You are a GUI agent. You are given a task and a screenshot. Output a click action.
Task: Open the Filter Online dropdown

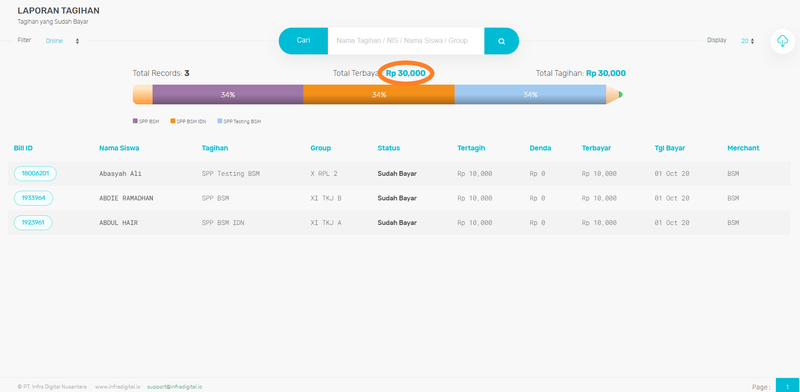click(62, 41)
